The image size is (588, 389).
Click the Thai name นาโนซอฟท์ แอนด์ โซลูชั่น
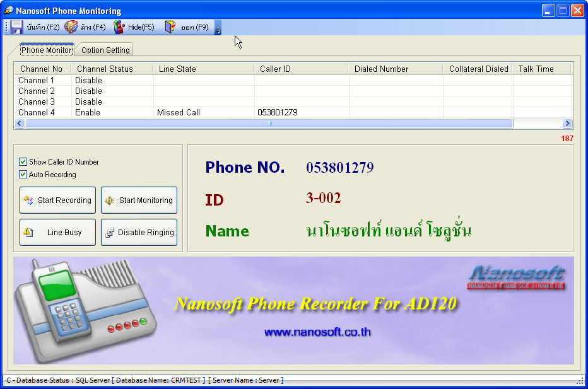click(389, 229)
